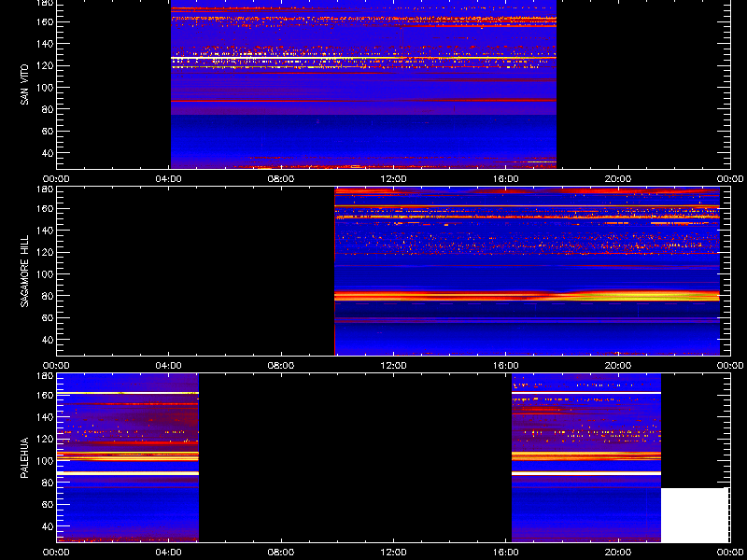Click 12:00 time label below SAGAMORE HILL plot
The image size is (747, 560).
pos(393,366)
